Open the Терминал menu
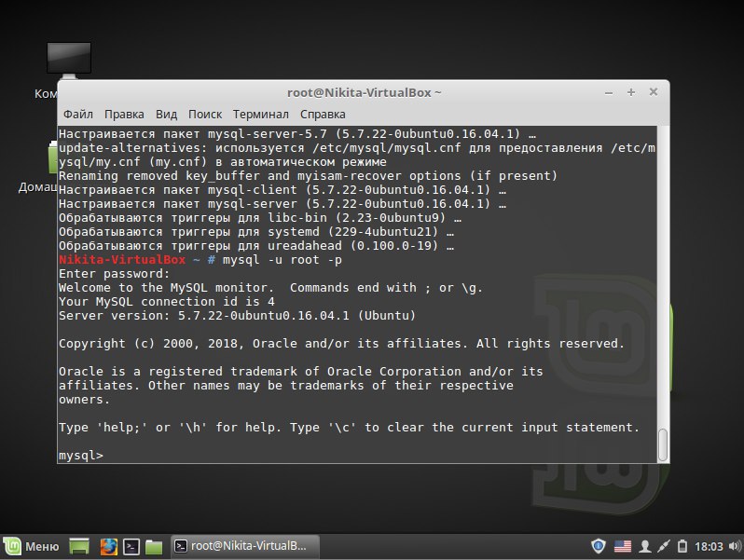The image size is (744, 560). click(260, 115)
